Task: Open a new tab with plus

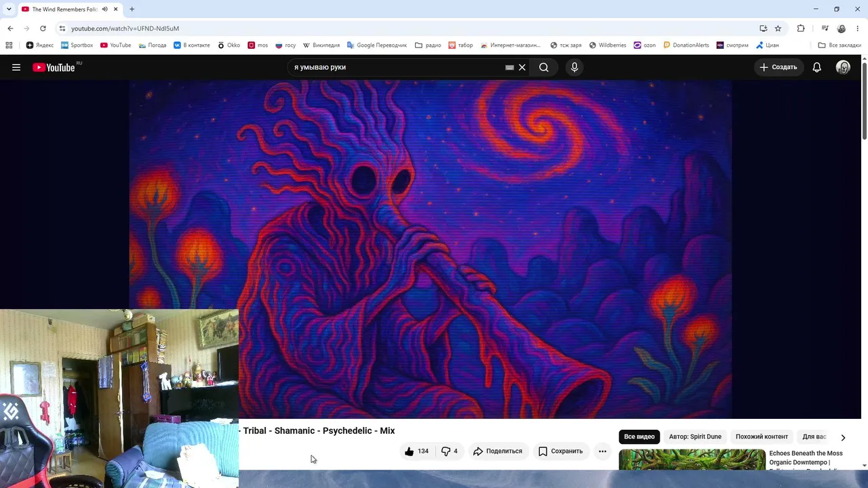Action: [x=132, y=9]
